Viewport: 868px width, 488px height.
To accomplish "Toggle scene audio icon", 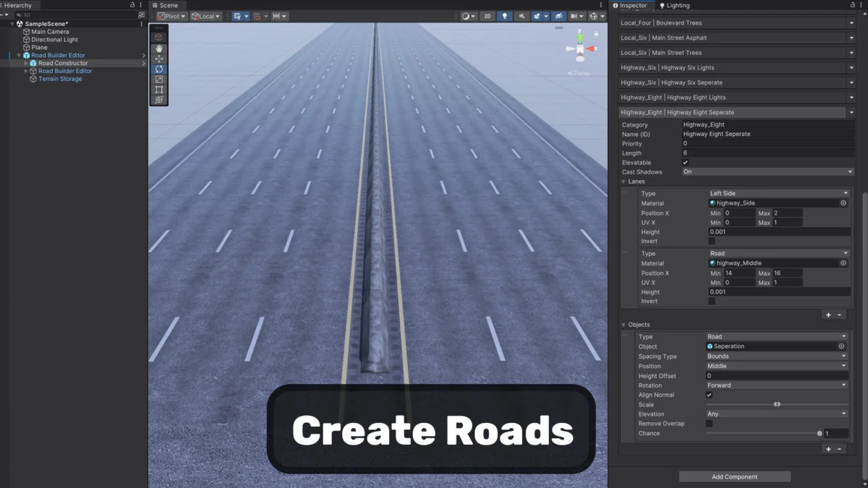I will 522,16.
